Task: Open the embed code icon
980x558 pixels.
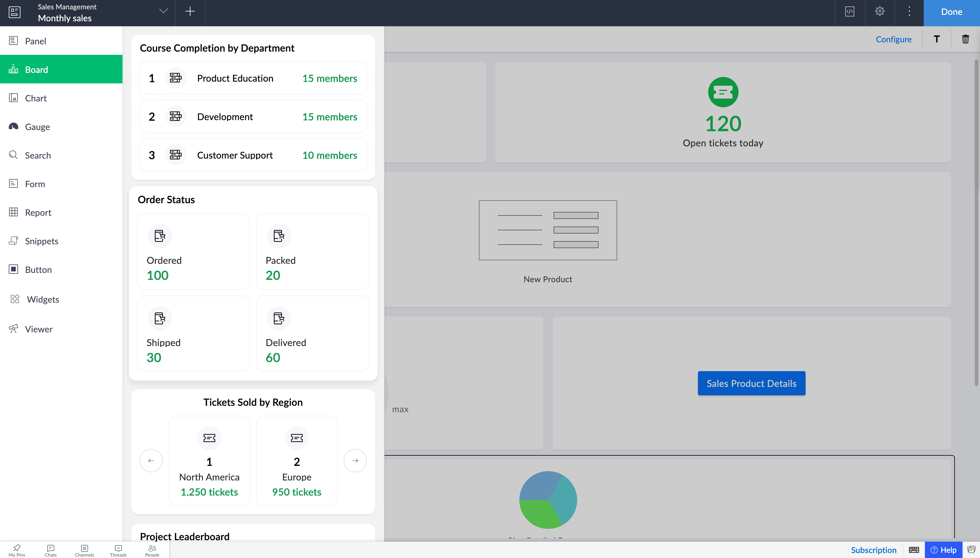Action: [850, 11]
